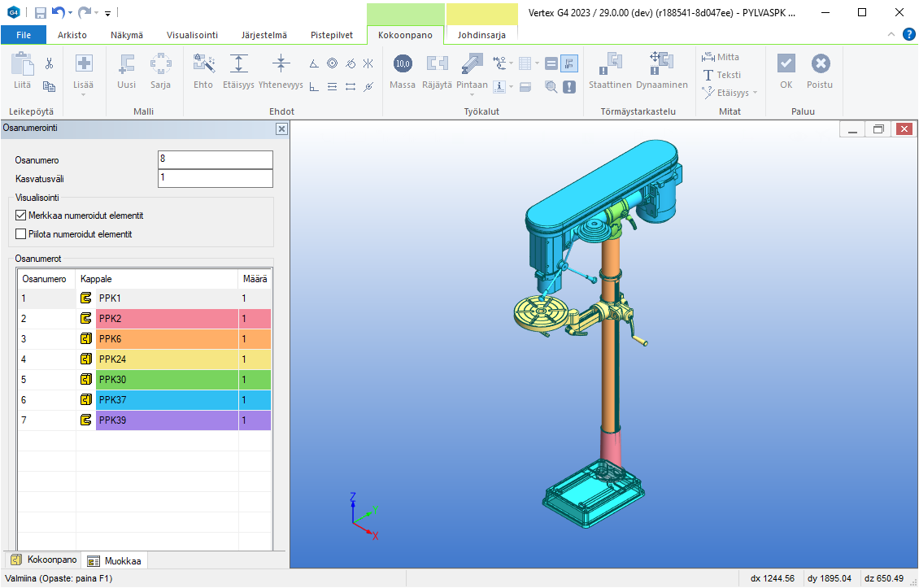Click the Uusi new model icon

tap(126, 64)
